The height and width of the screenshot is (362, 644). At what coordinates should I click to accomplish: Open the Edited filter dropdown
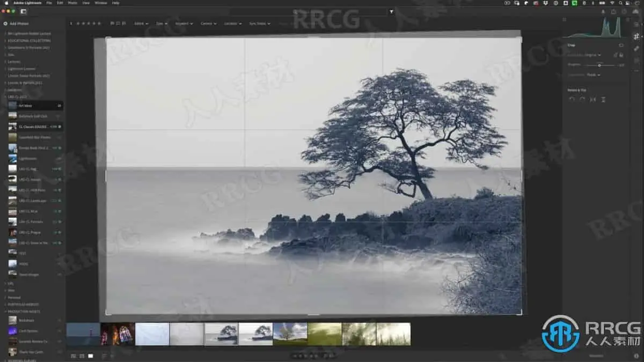(142, 24)
